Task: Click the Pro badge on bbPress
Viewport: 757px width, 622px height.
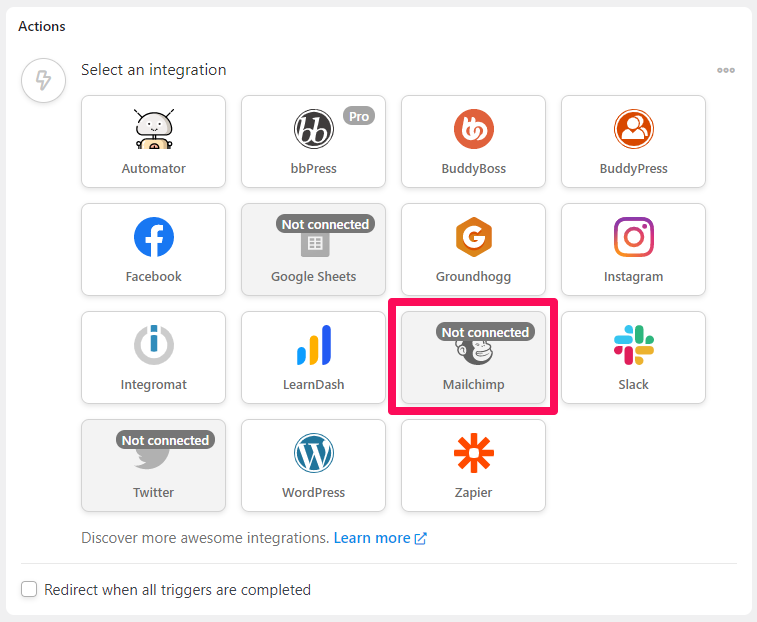Action: [359, 116]
